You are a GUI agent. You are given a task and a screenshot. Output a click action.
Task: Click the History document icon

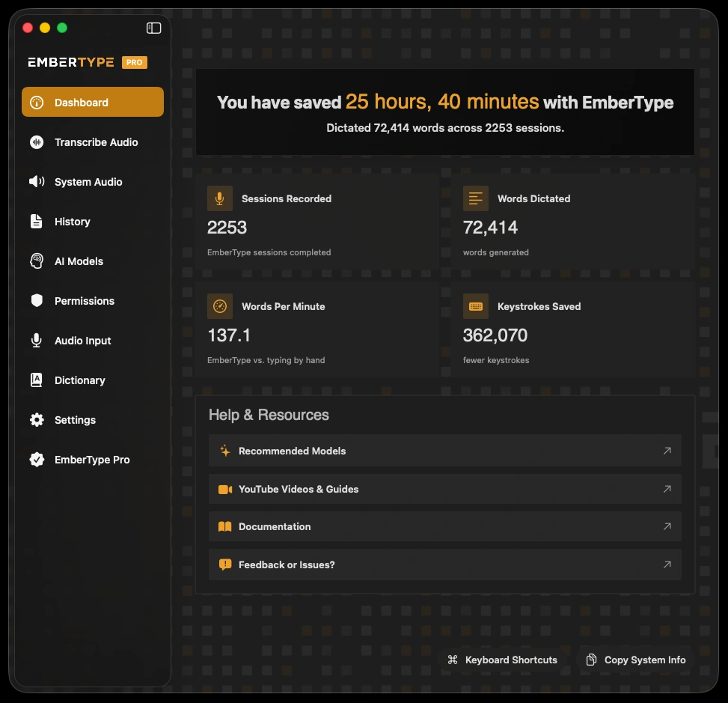click(x=36, y=222)
